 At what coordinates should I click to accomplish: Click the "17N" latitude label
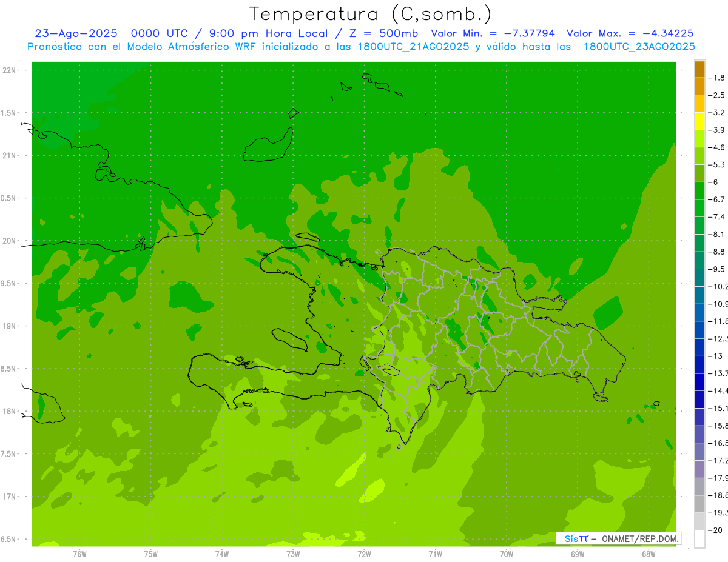9,497
